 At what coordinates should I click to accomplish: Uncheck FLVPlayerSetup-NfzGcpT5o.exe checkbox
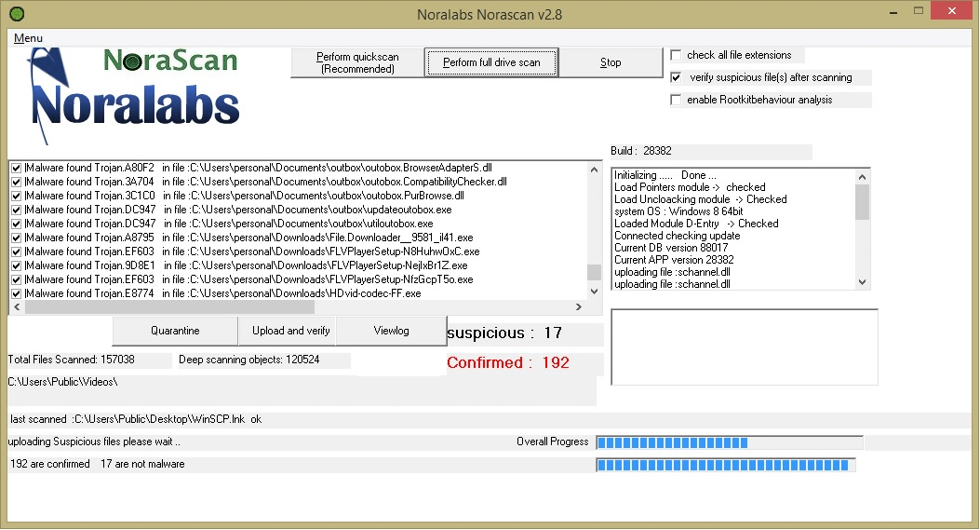pos(16,279)
